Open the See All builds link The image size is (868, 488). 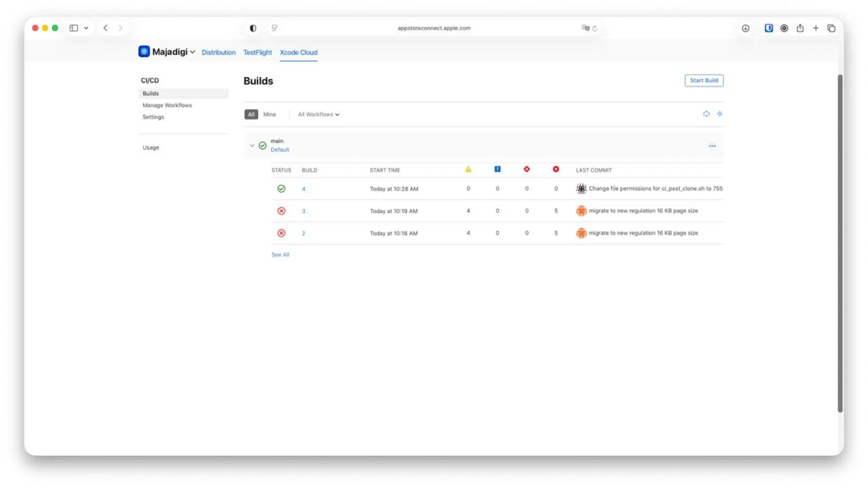pyautogui.click(x=280, y=255)
